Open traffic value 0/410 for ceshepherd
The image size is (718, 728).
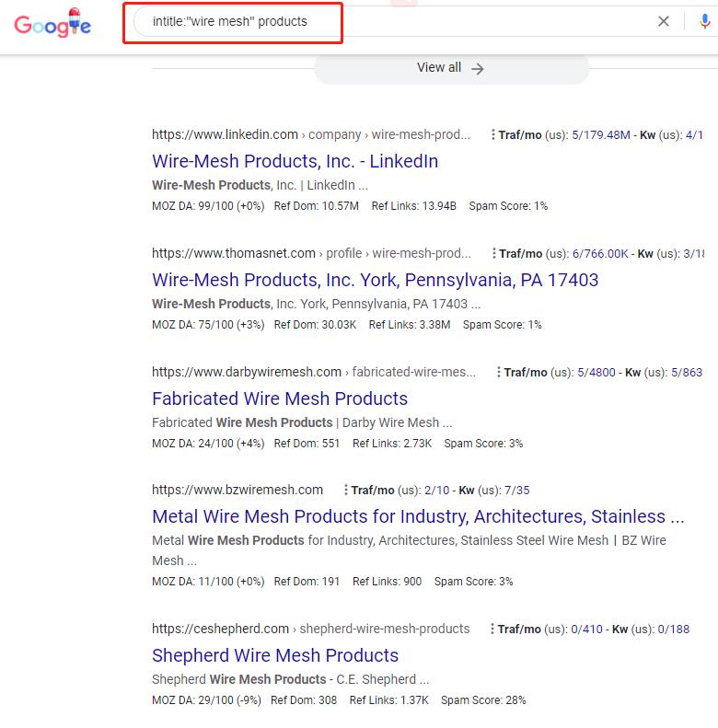coord(586,630)
